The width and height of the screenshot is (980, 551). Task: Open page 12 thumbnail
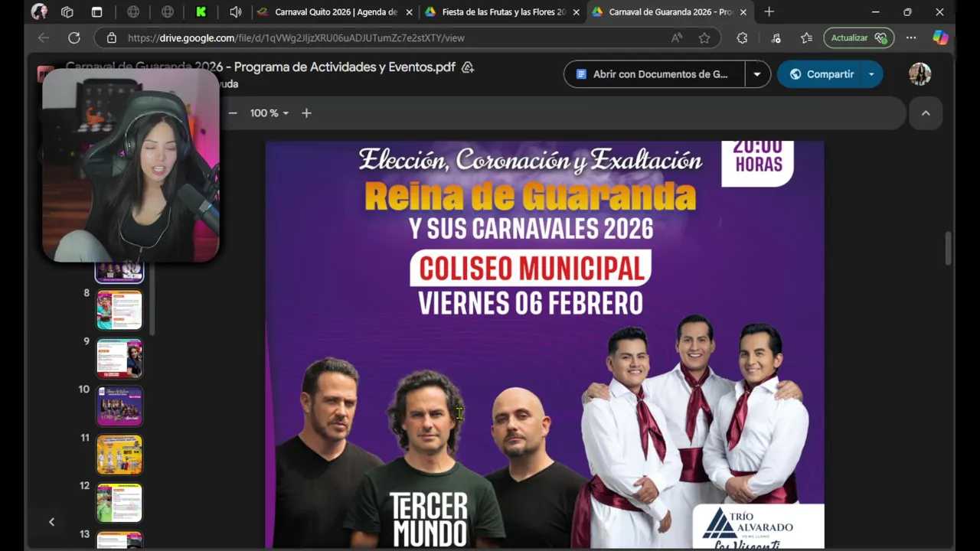point(119,503)
